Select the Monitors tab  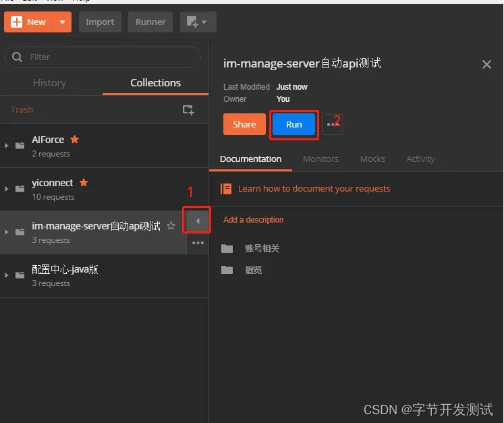pyautogui.click(x=320, y=159)
